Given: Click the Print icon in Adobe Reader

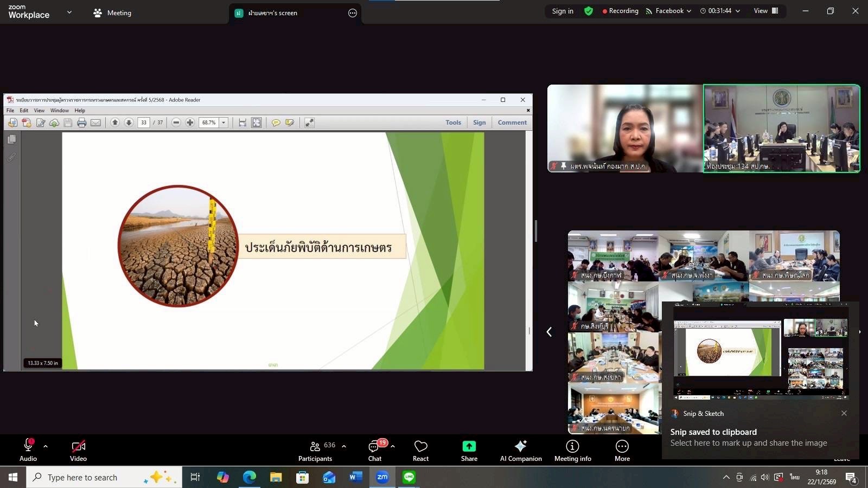Looking at the screenshot, I should (x=81, y=123).
